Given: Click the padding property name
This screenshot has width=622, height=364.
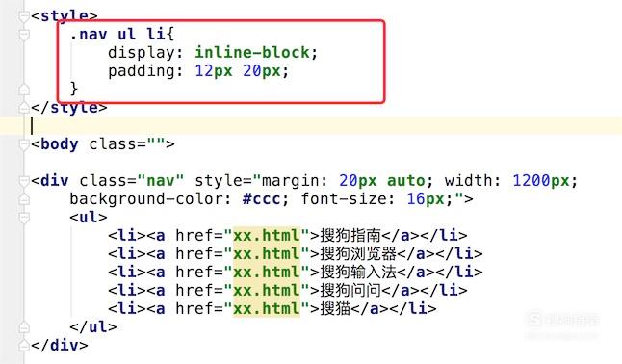Looking at the screenshot, I should click(x=142, y=71).
